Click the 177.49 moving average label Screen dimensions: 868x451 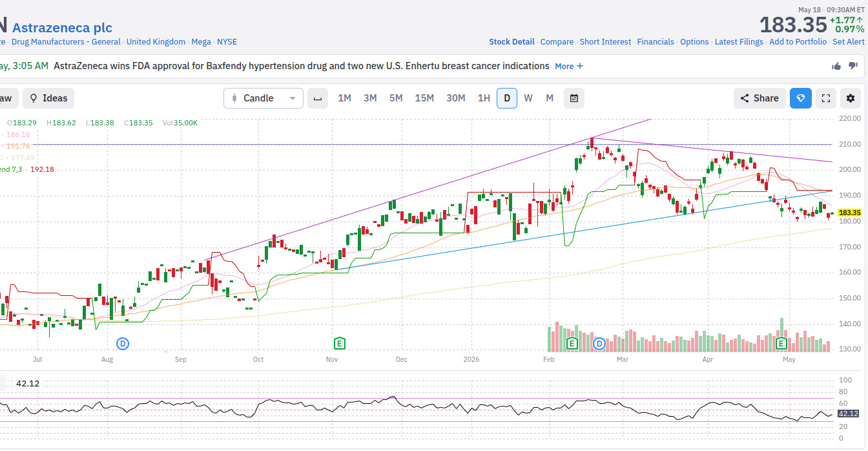click(23, 158)
